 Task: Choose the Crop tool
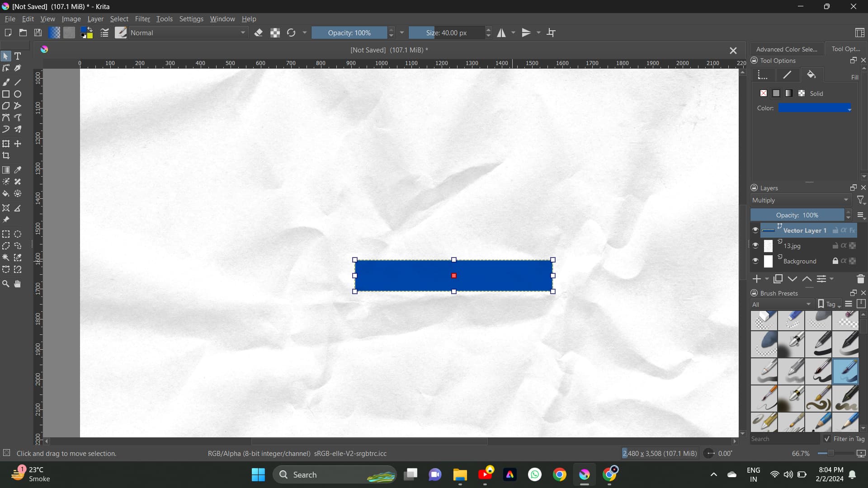coord(6,156)
